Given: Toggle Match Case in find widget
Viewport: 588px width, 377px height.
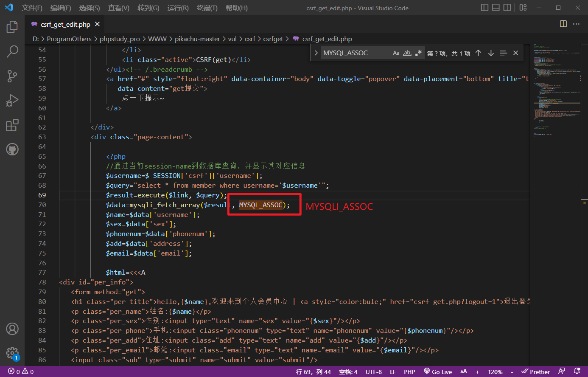Looking at the screenshot, I should coord(396,53).
